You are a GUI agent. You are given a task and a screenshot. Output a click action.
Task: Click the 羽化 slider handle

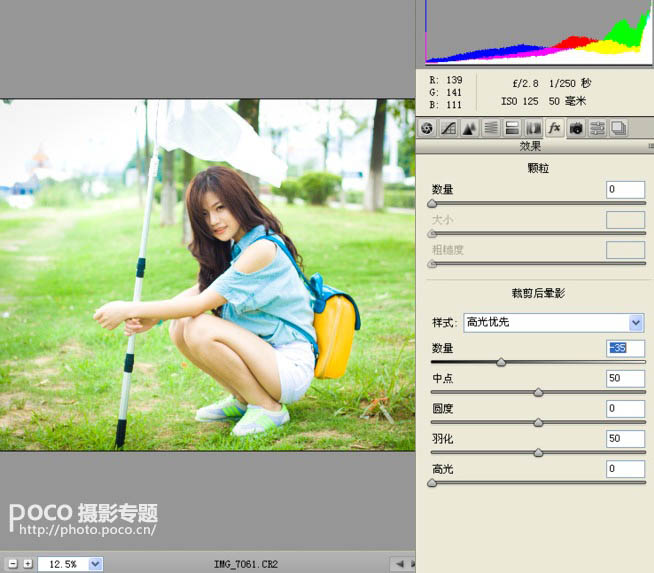pos(538,452)
